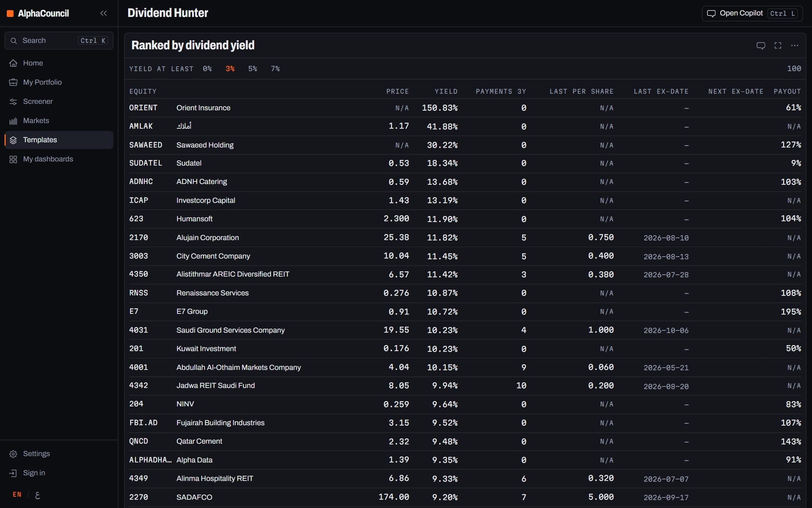Set the yield filter to 0%
This screenshot has width=812, height=508.
[207, 68]
